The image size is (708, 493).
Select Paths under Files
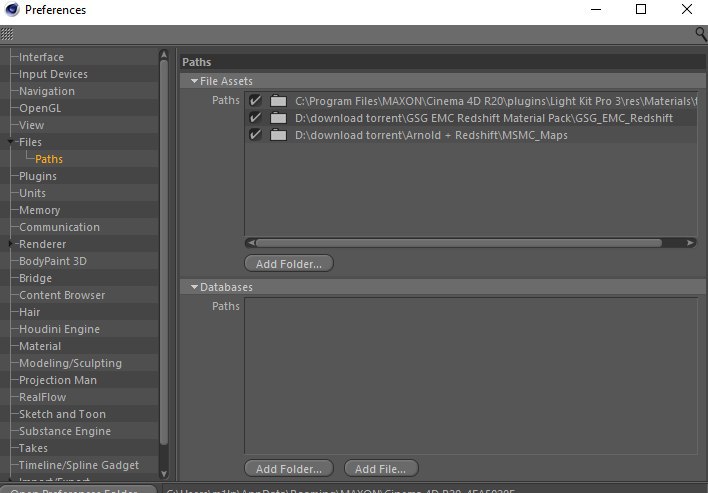(49, 159)
